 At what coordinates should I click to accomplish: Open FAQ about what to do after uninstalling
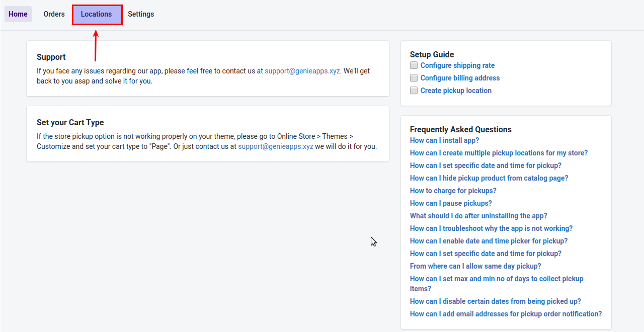478,216
